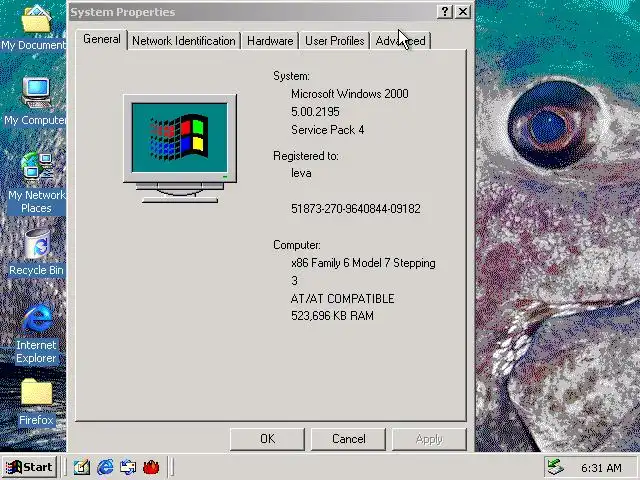Image resolution: width=640 pixels, height=480 pixels.
Task: Click the Windows monitor logo image
Action: pos(180,149)
